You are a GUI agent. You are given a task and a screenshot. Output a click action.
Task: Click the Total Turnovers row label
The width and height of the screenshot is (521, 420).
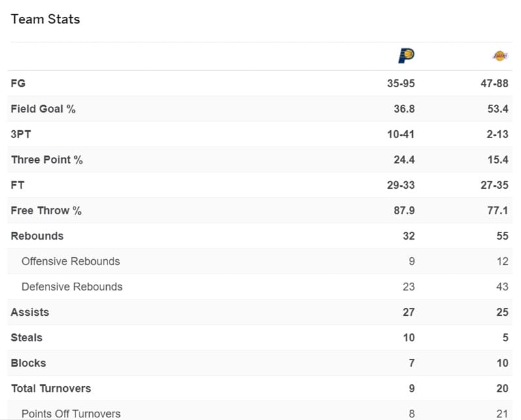click(51, 388)
